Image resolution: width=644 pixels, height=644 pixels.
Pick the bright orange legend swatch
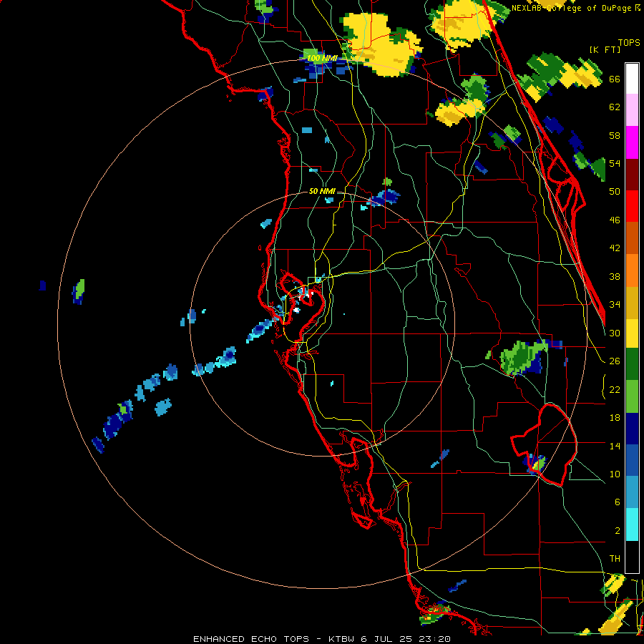pos(632,270)
